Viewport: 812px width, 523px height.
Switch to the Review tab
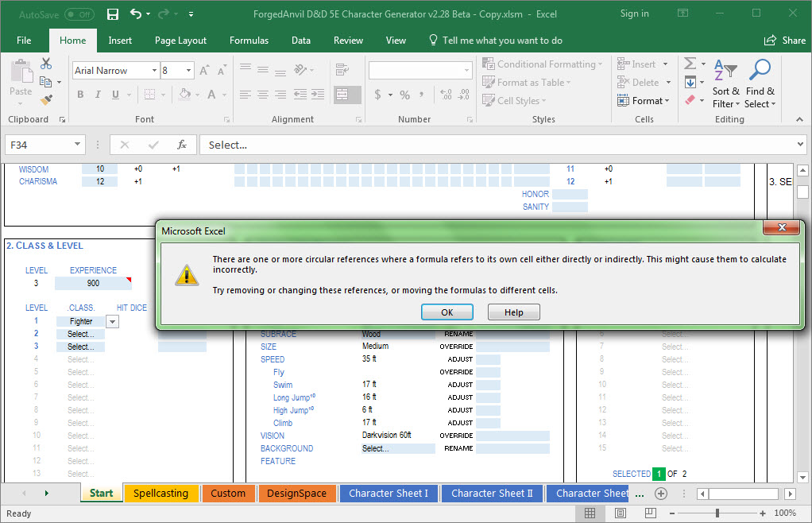coord(348,41)
